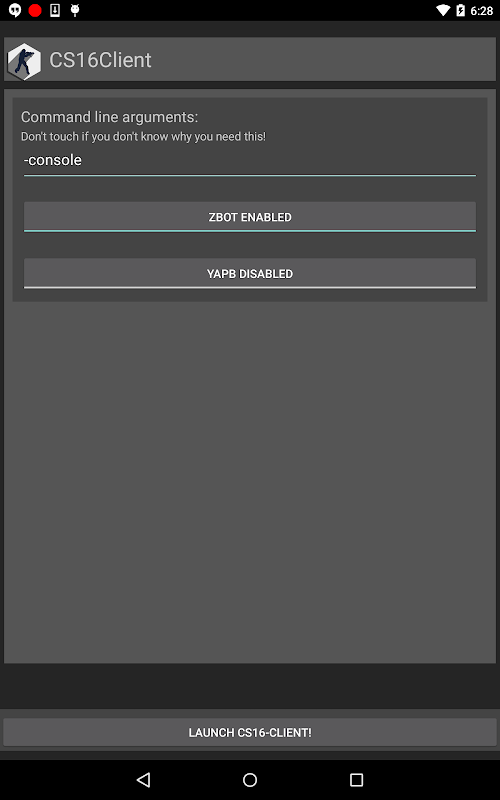500x800 pixels.
Task: Open recent apps with square button
Action: (356, 780)
